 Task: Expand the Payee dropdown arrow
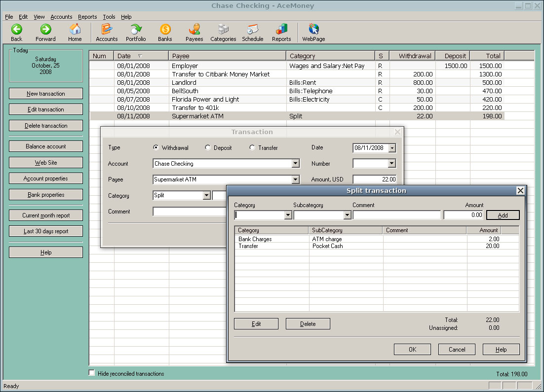click(295, 179)
